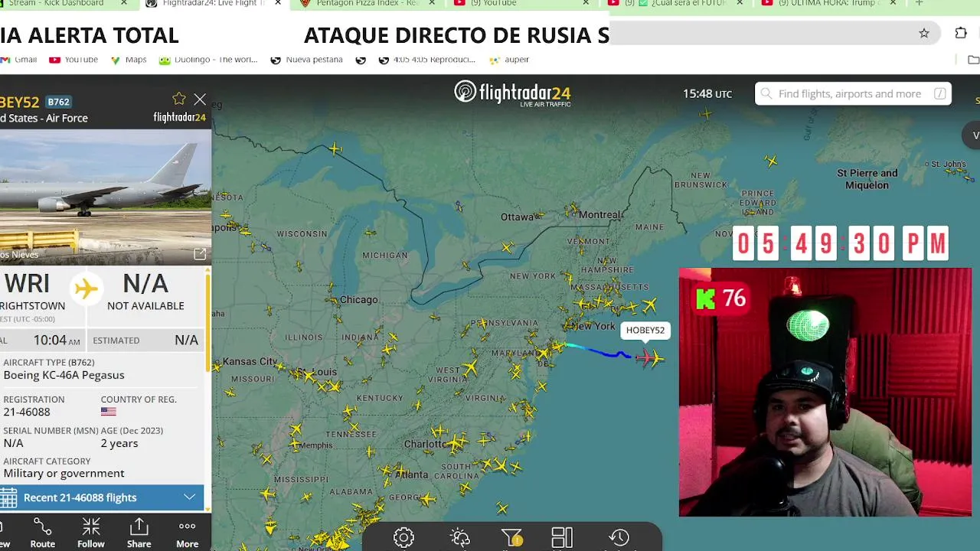The width and height of the screenshot is (980, 551).
Task: Click Boeing KC-46A Pegasus aircraft type
Action: [64, 375]
